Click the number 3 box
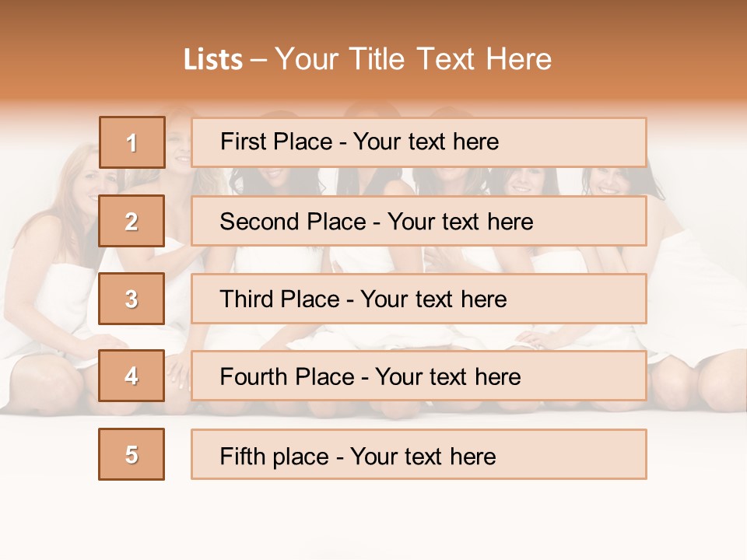This screenshot has width=747, height=560. tap(132, 299)
